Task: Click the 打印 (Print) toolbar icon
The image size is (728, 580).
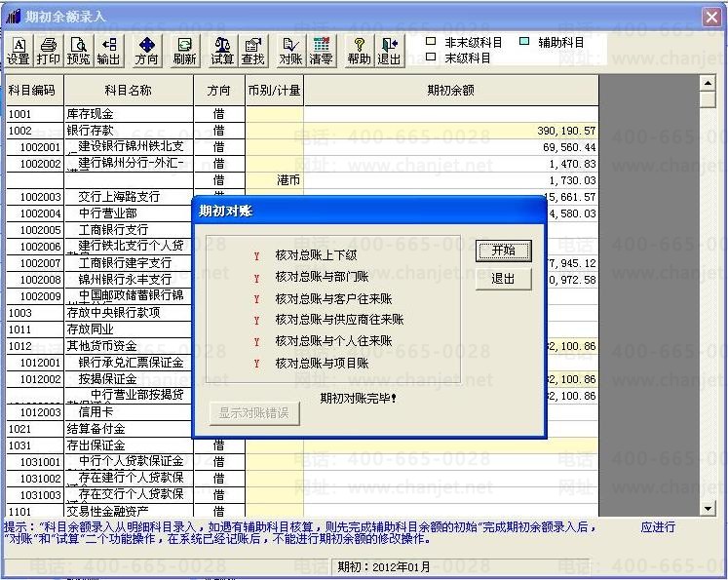Action: (48, 51)
